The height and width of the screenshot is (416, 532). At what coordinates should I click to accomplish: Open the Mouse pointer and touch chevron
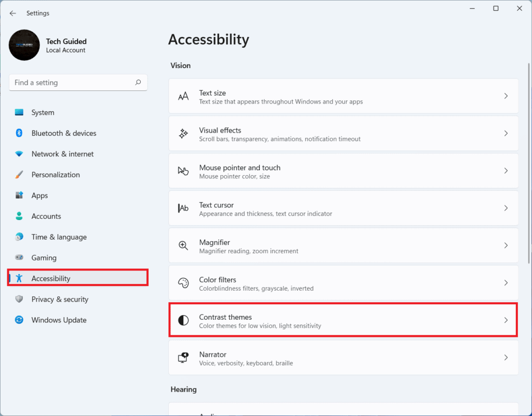point(506,171)
